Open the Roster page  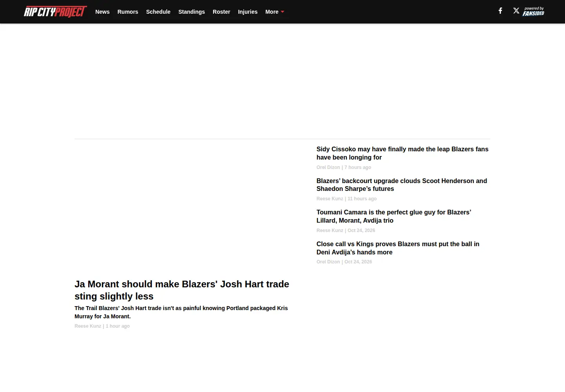click(x=221, y=12)
